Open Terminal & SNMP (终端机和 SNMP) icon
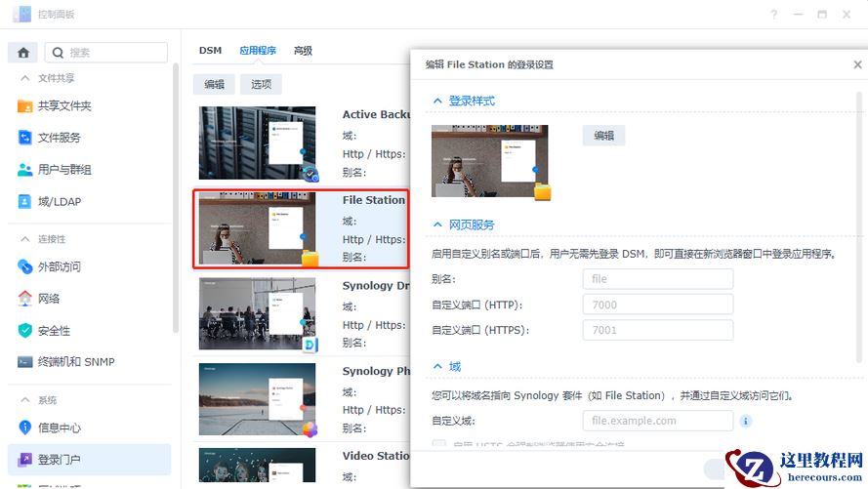This screenshot has width=868, height=489. pyautogui.click(x=25, y=362)
